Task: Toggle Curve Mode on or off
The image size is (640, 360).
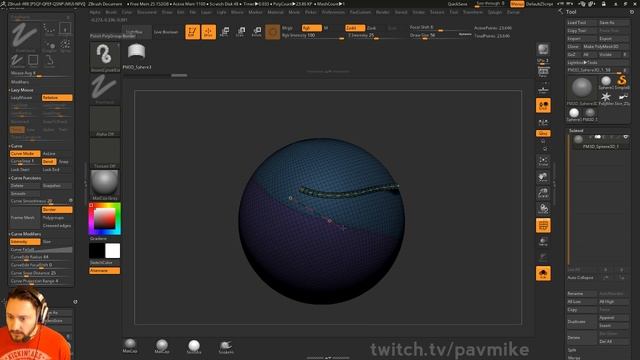Action: pos(25,154)
